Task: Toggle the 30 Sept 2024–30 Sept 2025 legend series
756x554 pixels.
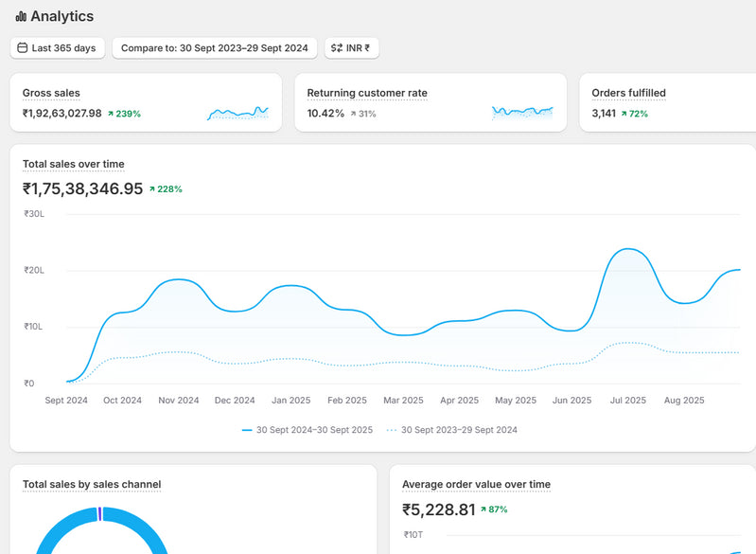Action: (308, 430)
